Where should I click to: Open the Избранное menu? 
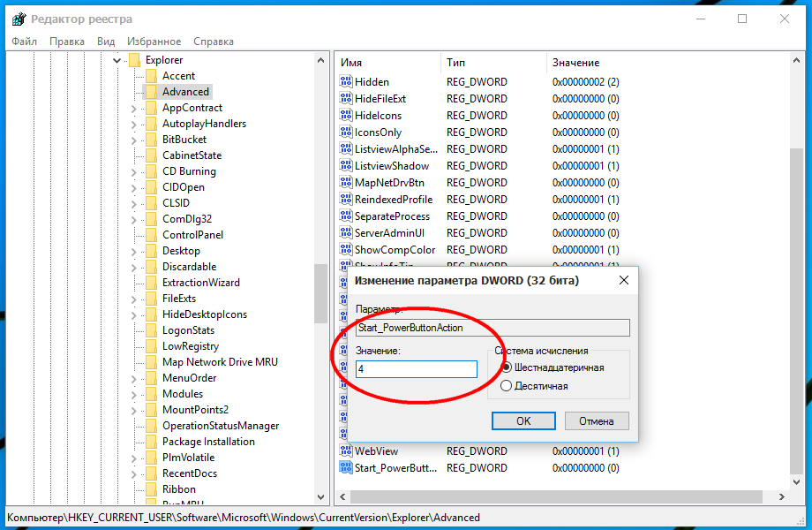154,42
